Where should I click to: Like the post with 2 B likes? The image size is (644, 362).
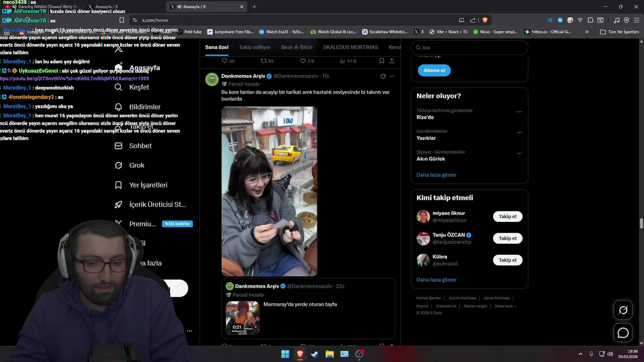[307, 61]
